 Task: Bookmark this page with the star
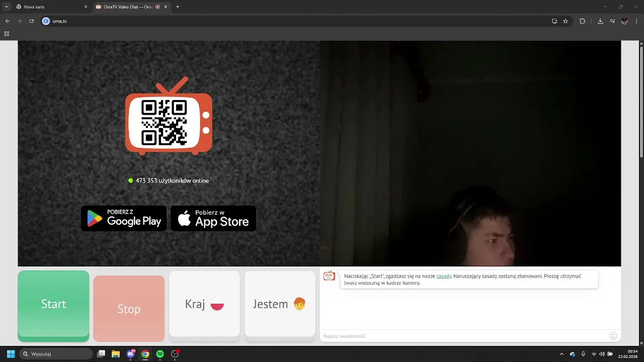[566, 21]
